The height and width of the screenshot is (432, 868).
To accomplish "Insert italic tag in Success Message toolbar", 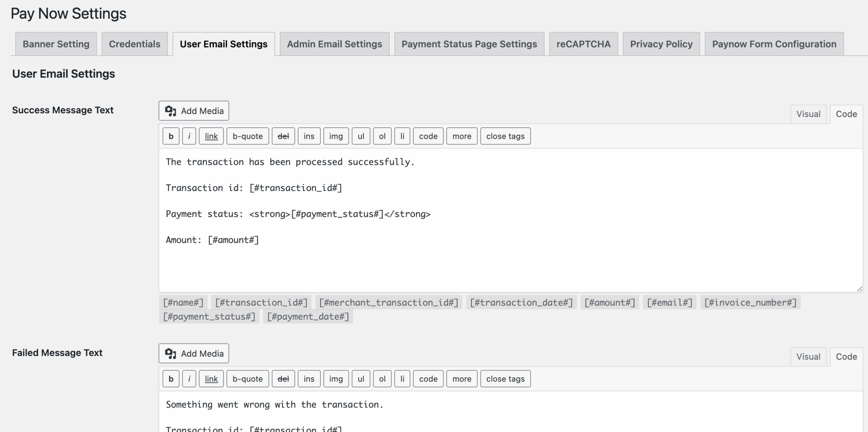I will 189,136.
